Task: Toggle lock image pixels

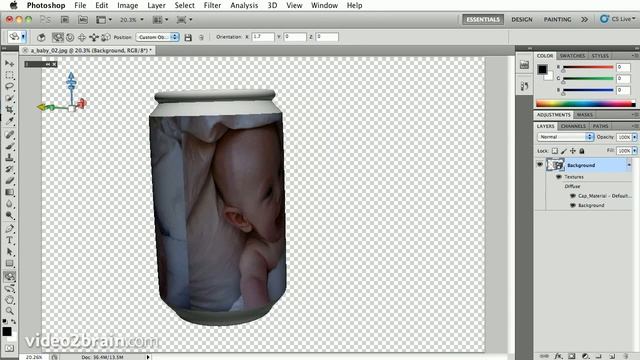Action: (564, 151)
